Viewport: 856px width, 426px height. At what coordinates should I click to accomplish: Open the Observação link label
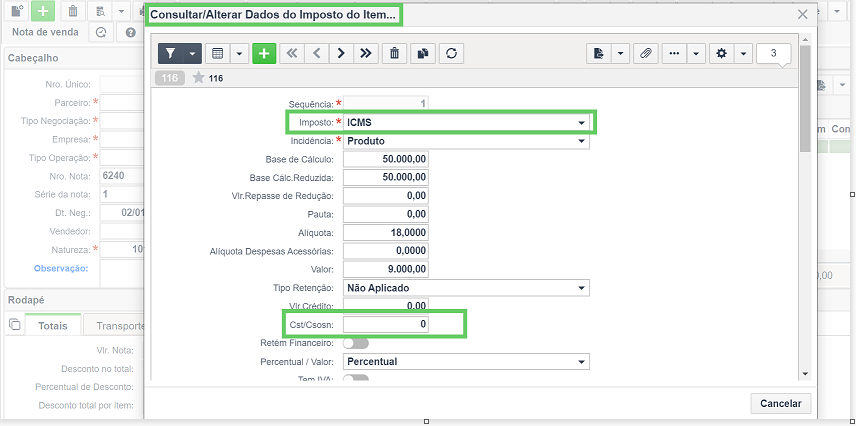(61, 268)
